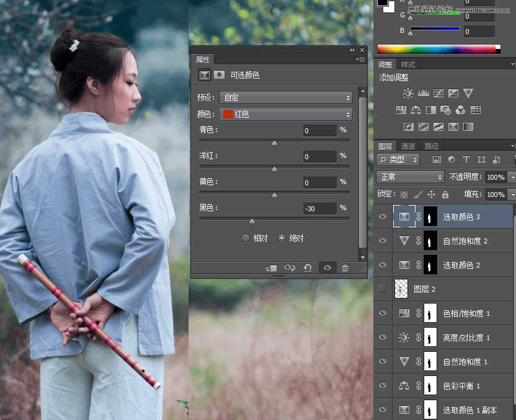This screenshot has width=516, height=420.
Task: Switch to the 通道 tab
Action: point(407,146)
